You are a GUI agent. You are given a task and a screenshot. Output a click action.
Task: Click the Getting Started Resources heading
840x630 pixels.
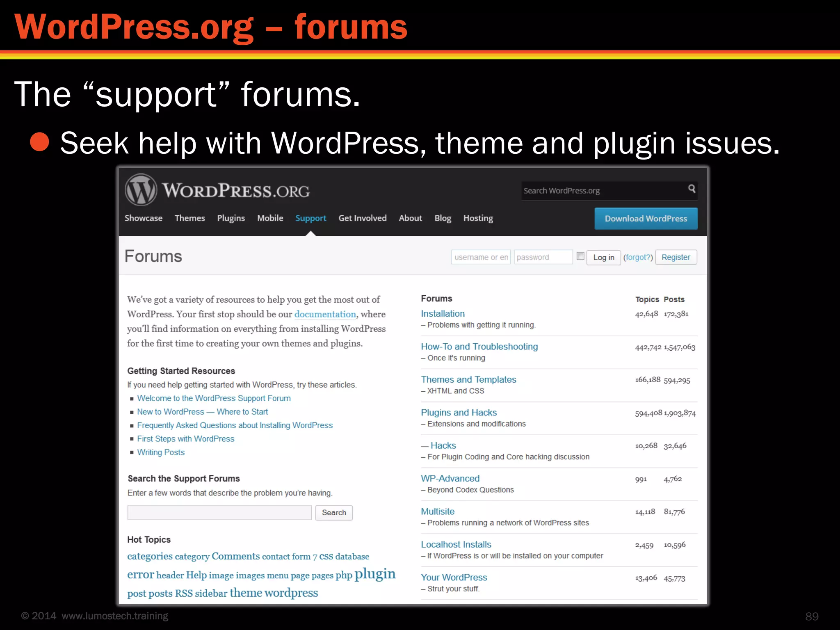[181, 371]
